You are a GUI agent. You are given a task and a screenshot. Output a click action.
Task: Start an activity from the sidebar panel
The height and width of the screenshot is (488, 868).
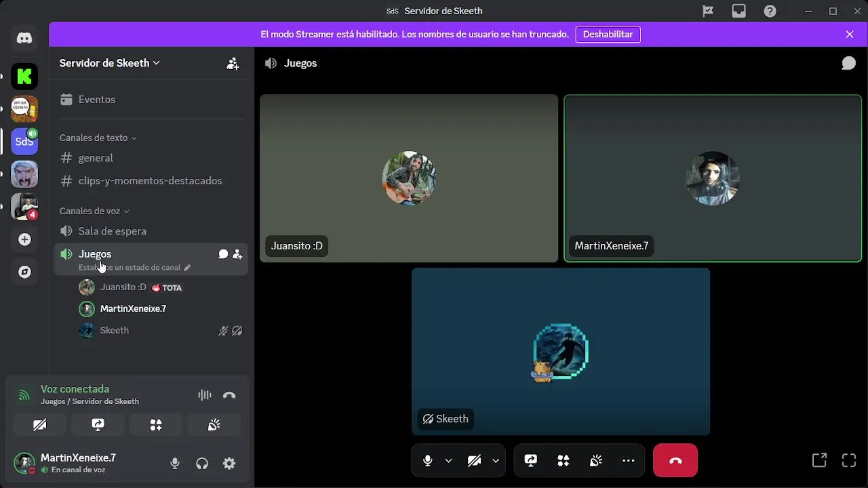pos(156,425)
